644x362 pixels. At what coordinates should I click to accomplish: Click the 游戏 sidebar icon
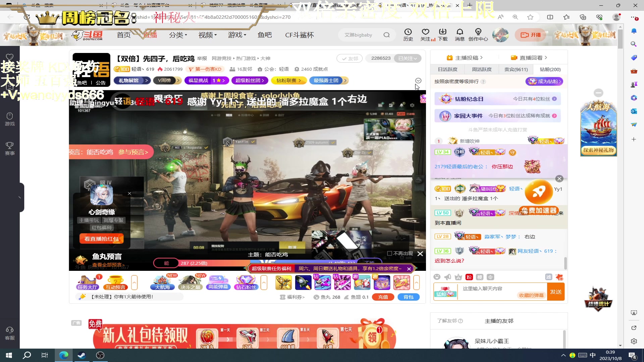coord(10,119)
